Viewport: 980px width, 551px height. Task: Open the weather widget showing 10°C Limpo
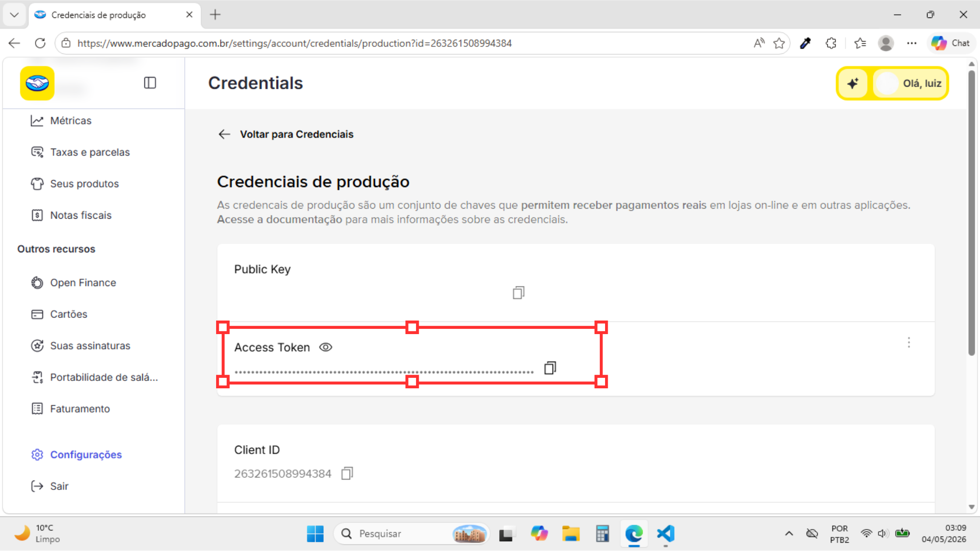click(38, 534)
